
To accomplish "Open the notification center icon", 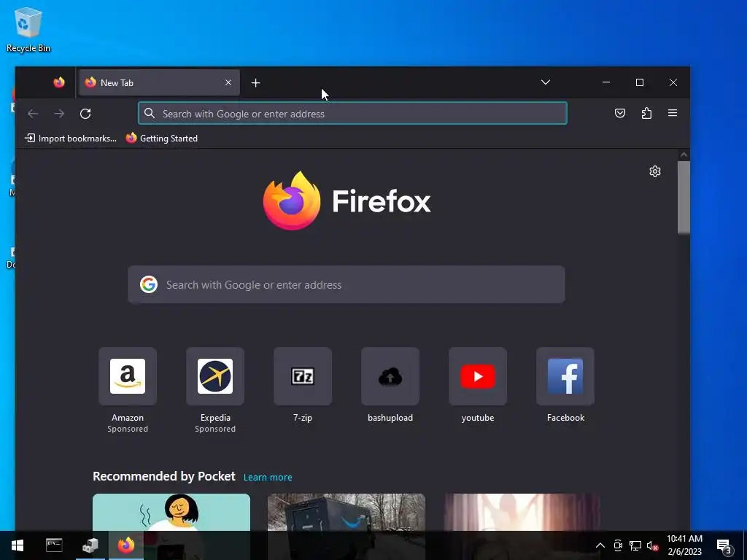I will (x=724, y=545).
